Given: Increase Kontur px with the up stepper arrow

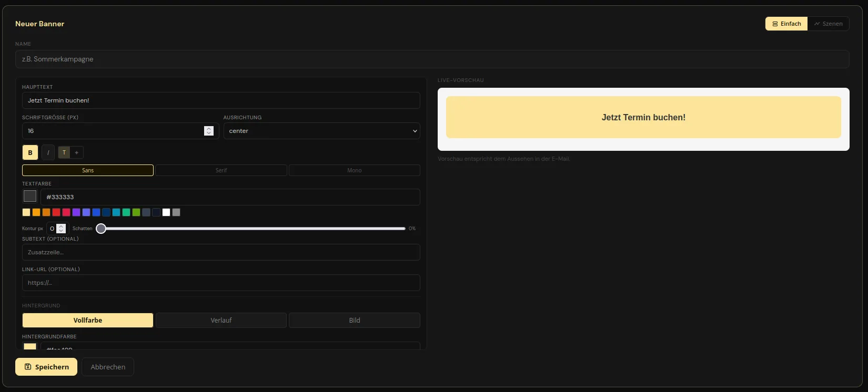Looking at the screenshot, I should [61, 226].
